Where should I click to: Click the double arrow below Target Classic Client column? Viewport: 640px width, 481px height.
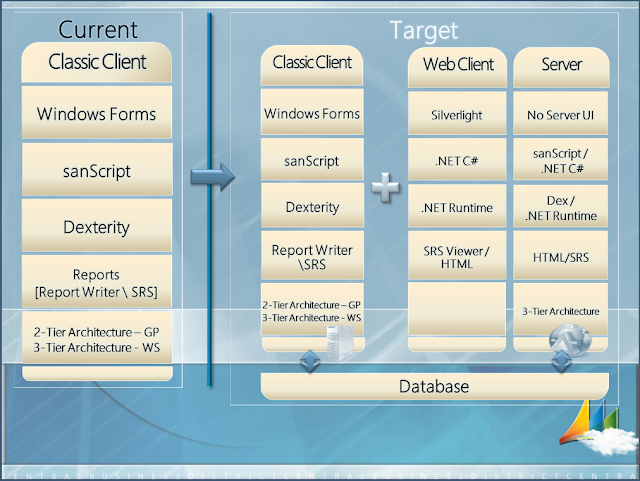310,361
